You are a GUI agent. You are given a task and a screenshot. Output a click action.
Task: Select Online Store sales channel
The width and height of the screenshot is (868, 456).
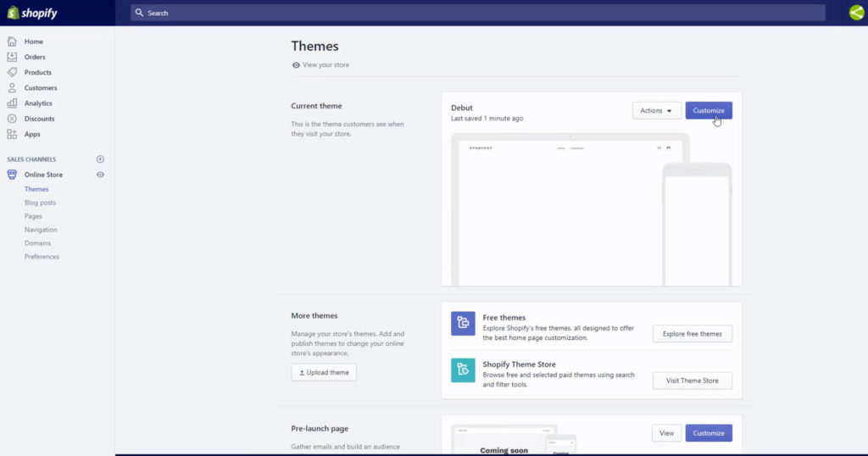43,175
